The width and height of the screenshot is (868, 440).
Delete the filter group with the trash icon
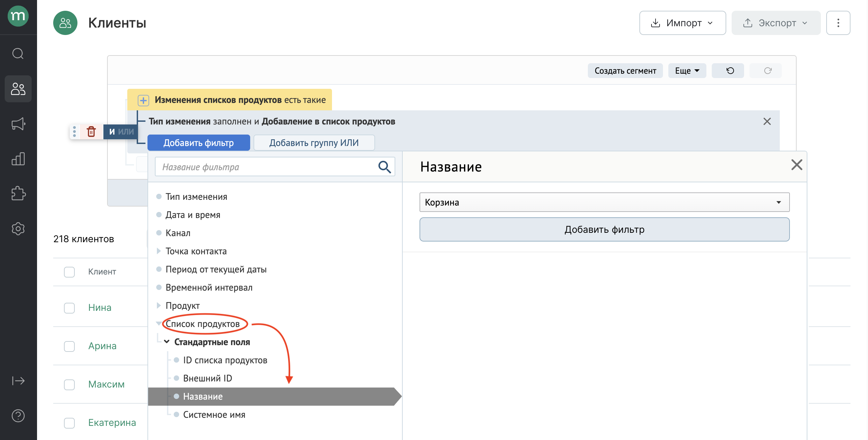pos(91,132)
